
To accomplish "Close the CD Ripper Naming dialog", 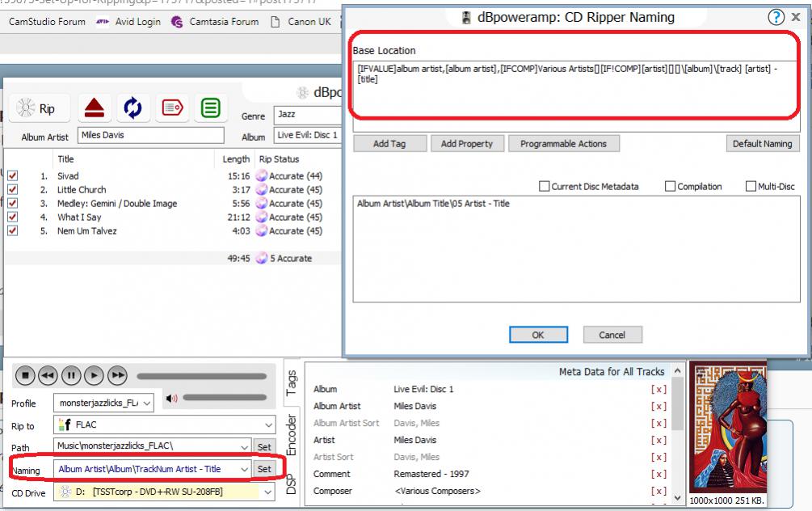I will (x=796, y=17).
